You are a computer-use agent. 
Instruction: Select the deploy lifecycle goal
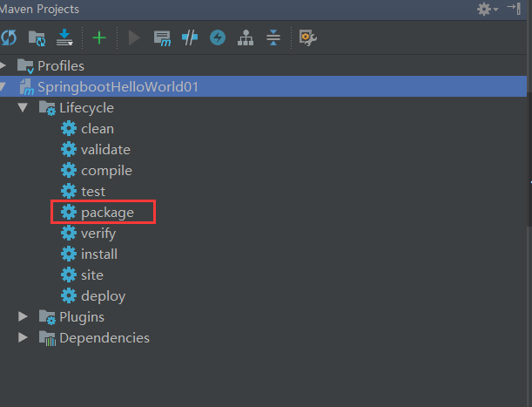[x=103, y=296]
